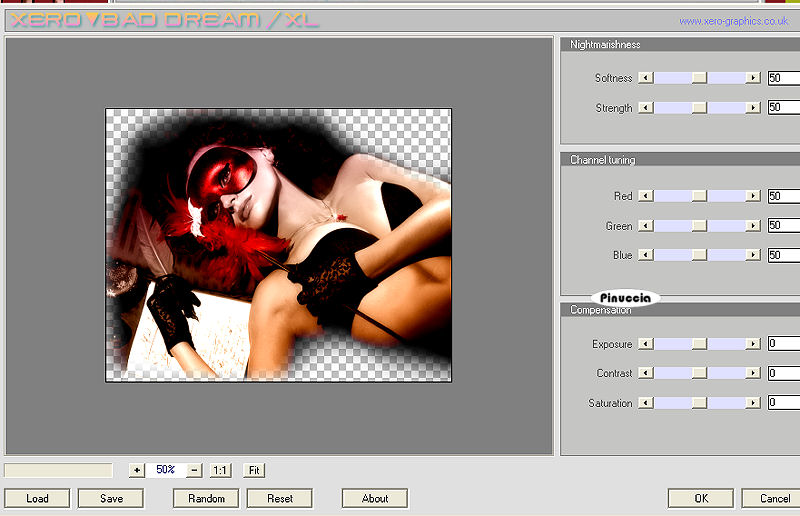Click the right arrow of Green slider
Image resolution: width=800 pixels, height=516 pixels.
pos(753,225)
